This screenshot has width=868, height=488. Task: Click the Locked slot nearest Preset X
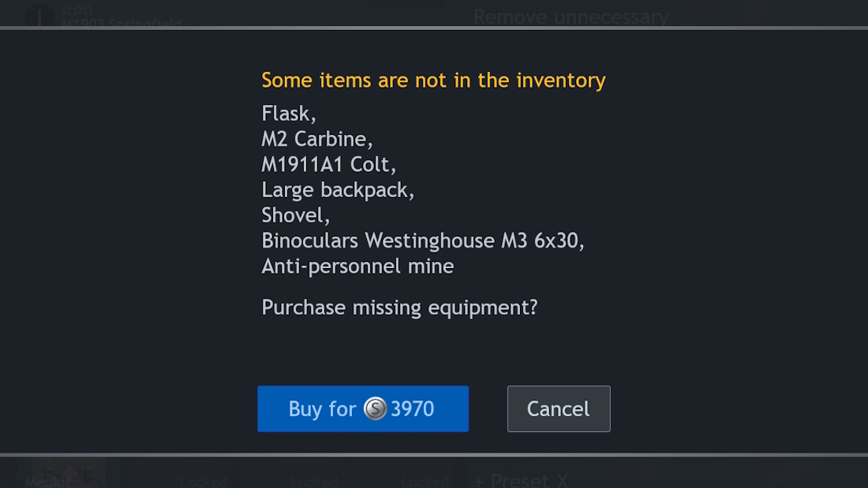pos(425,482)
